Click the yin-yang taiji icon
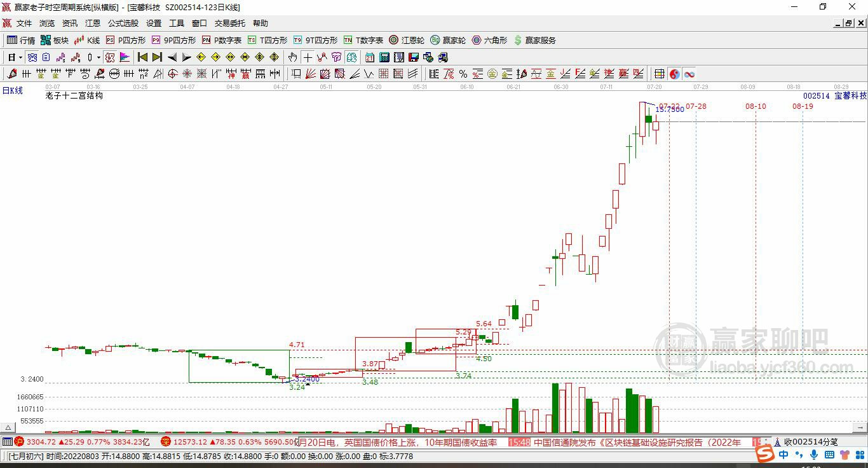Image resolution: width=868 pixels, height=468 pixels. click(x=674, y=74)
